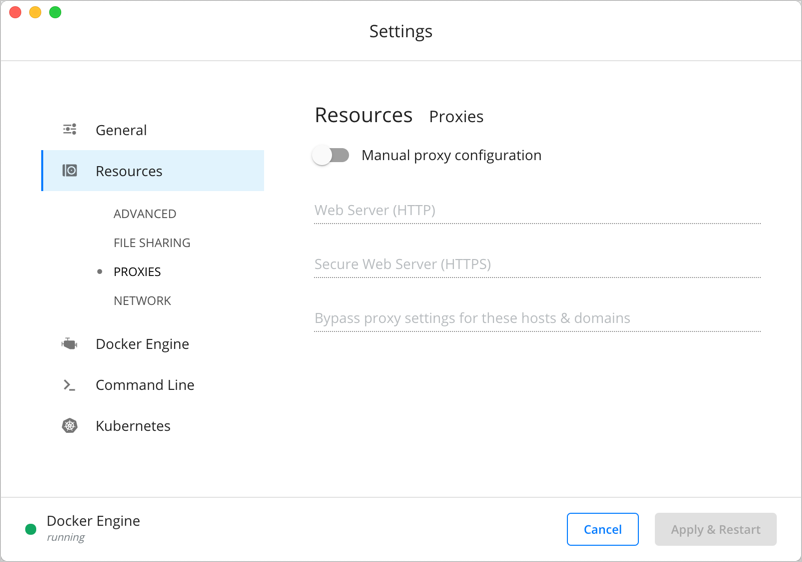
Task: Click the bullet next to PROXIES
Action: (99, 272)
